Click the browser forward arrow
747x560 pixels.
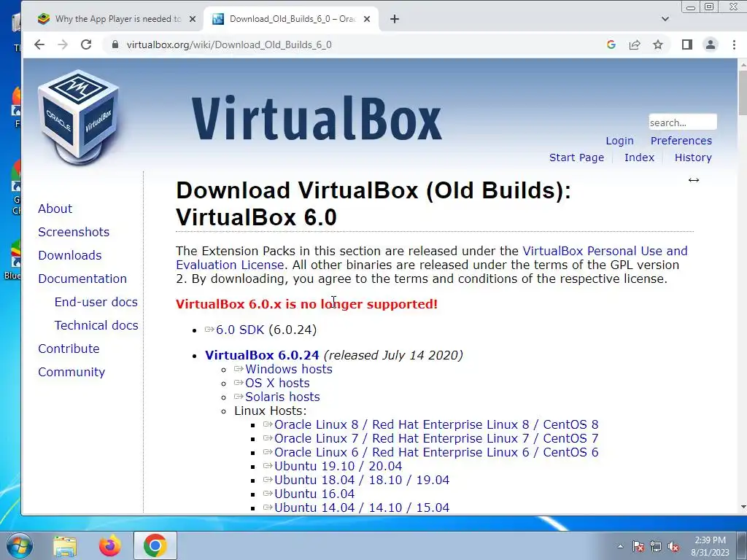63,44
